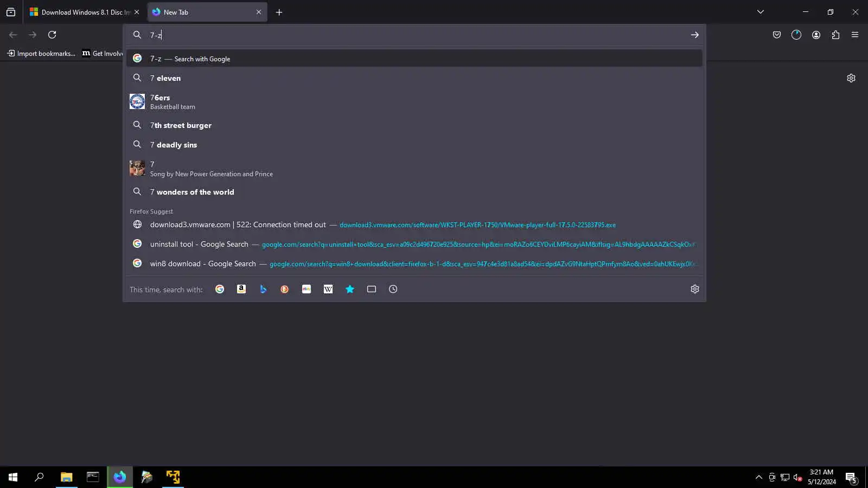
Task: Select the '7 wonders of the world' suggestion
Action: point(414,192)
